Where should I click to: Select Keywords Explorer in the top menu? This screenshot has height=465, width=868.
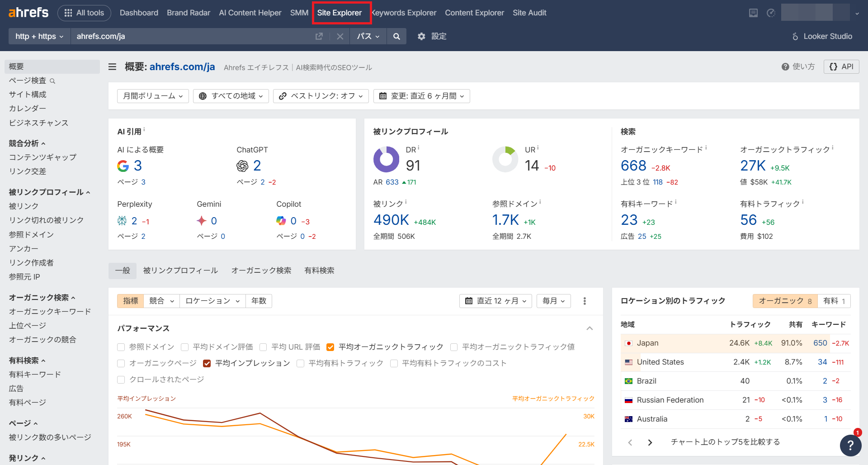coord(404,13)
